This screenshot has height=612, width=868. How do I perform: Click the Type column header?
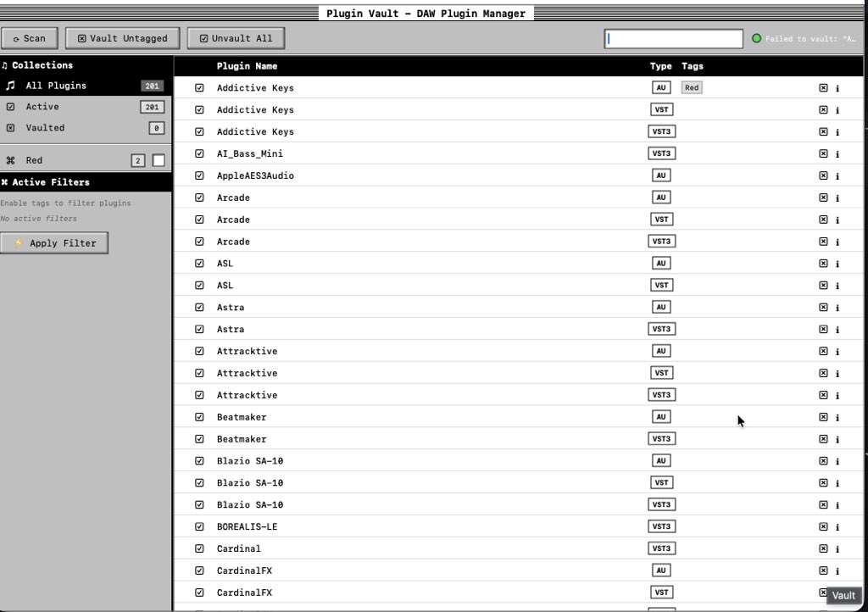[x=660, y=66]
